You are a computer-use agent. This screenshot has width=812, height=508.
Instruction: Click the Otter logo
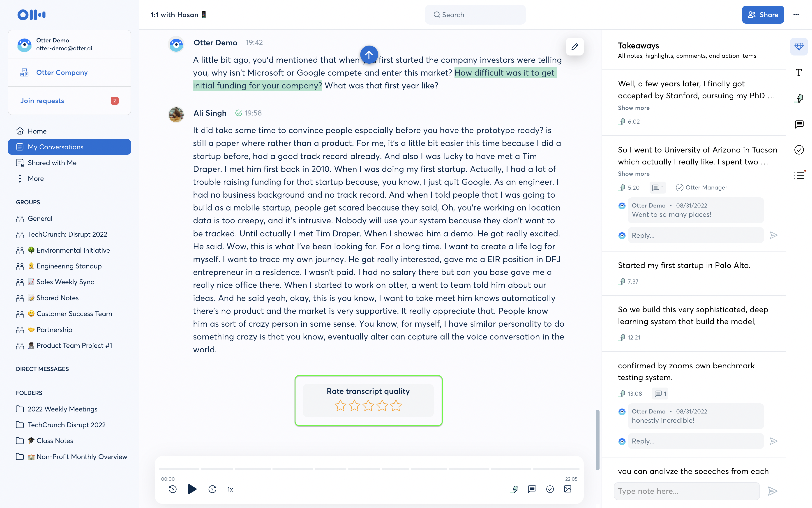pos(32,15)
